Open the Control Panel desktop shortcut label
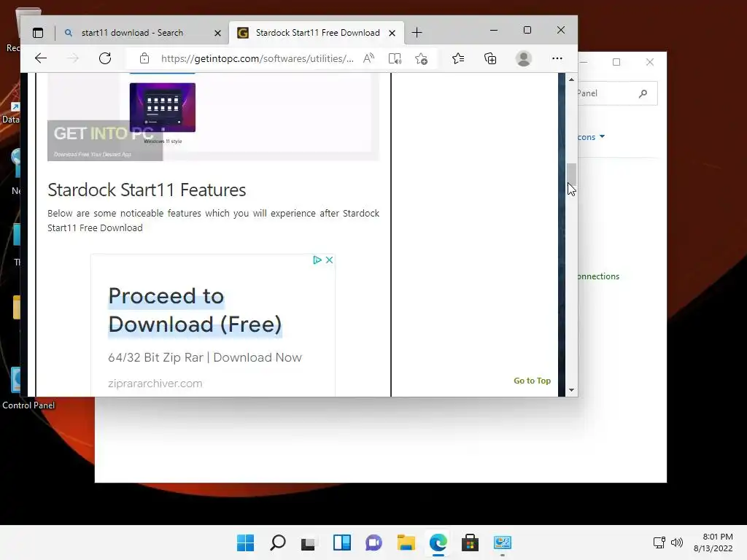The height and width of the screenshot is (560, 747). pos(28,405)
